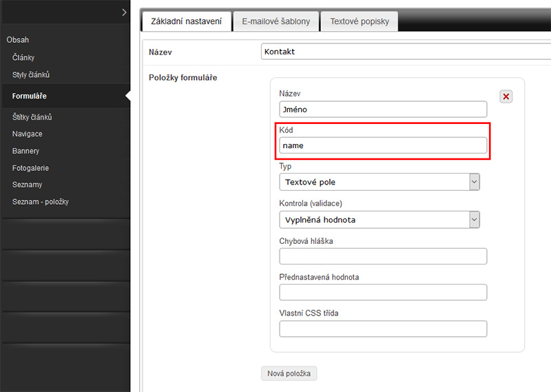Screen dimensions: 551x392
Task: Open Seznamy in the sidebar
Action: click(x=27, y=185)
